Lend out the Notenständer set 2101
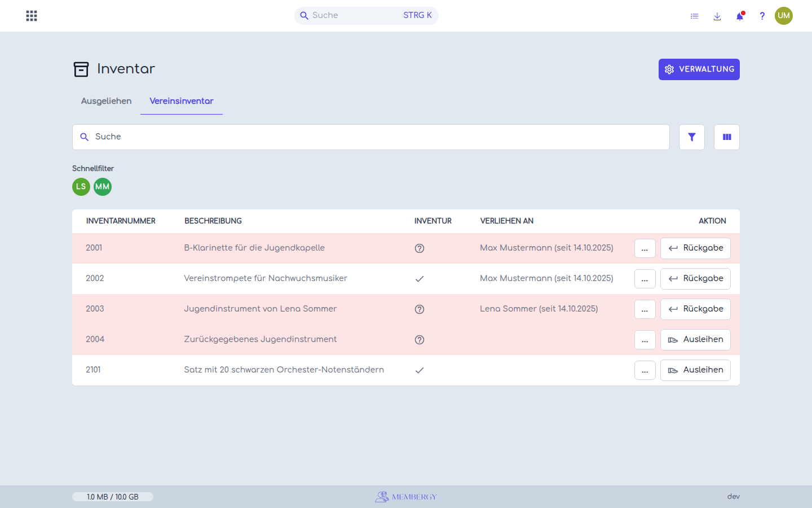The width and height of the screenshot is (812, 508). click(695, 370)
